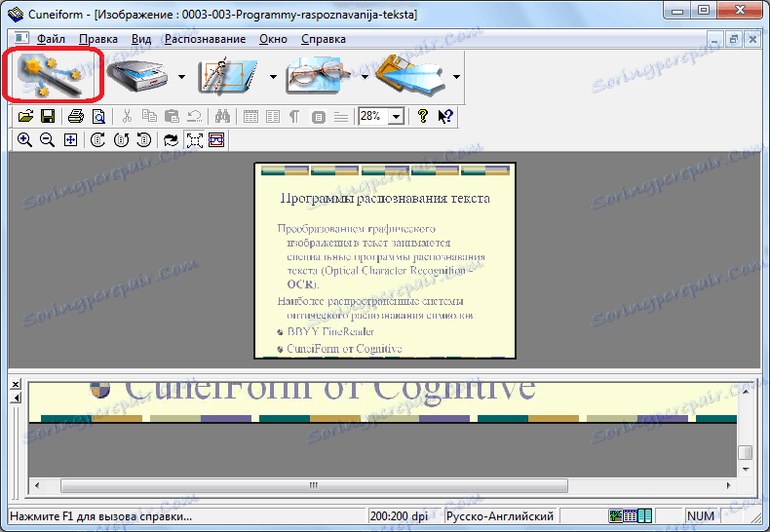Toggle the red framed glasses view icon
The width and height of the screenshot is (770, 532).
[216, 140]
